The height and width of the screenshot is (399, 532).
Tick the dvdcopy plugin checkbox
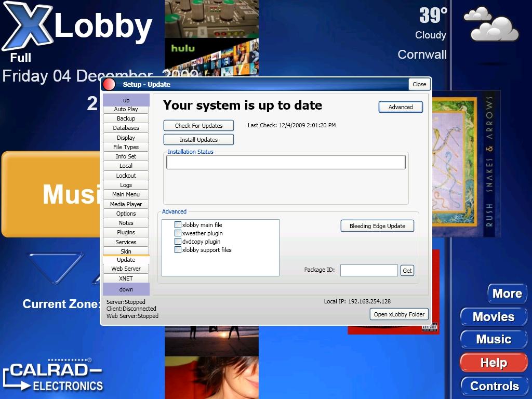coord(178,242)
